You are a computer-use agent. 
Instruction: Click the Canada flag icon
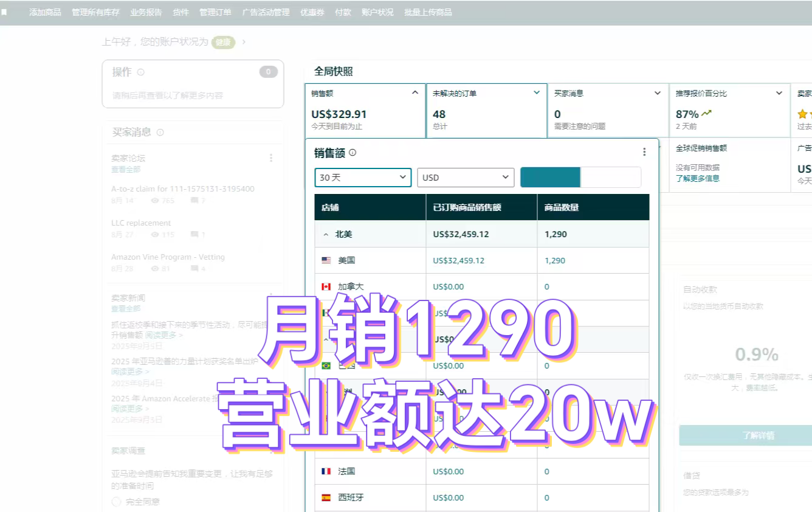pos(326,286)
